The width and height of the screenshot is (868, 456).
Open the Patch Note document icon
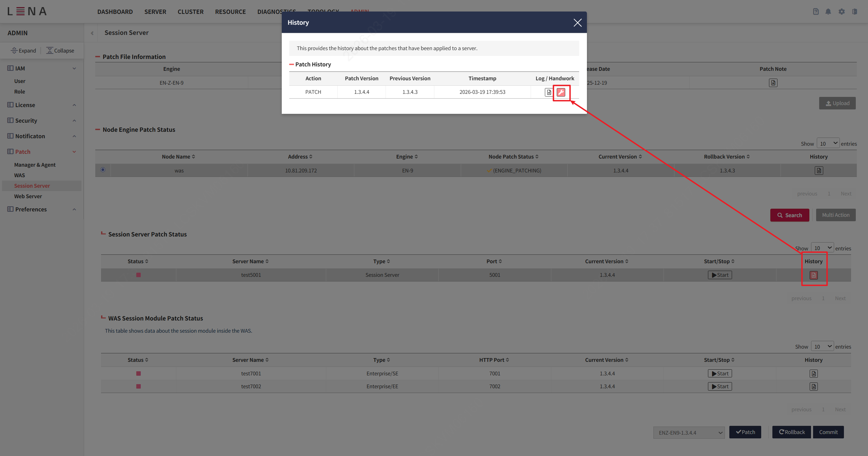(773, 83)
